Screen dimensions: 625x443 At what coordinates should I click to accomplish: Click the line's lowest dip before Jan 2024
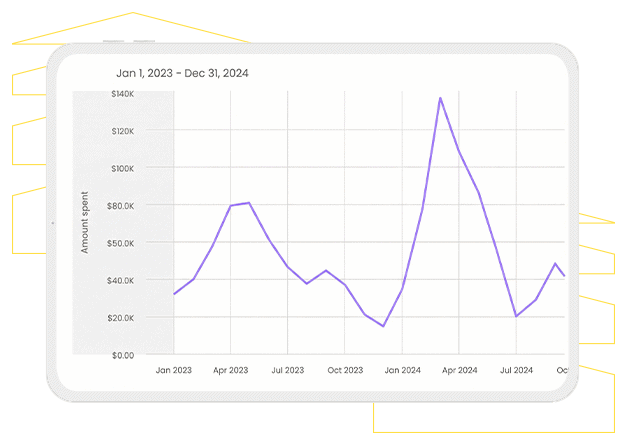[x=383, y=326]
